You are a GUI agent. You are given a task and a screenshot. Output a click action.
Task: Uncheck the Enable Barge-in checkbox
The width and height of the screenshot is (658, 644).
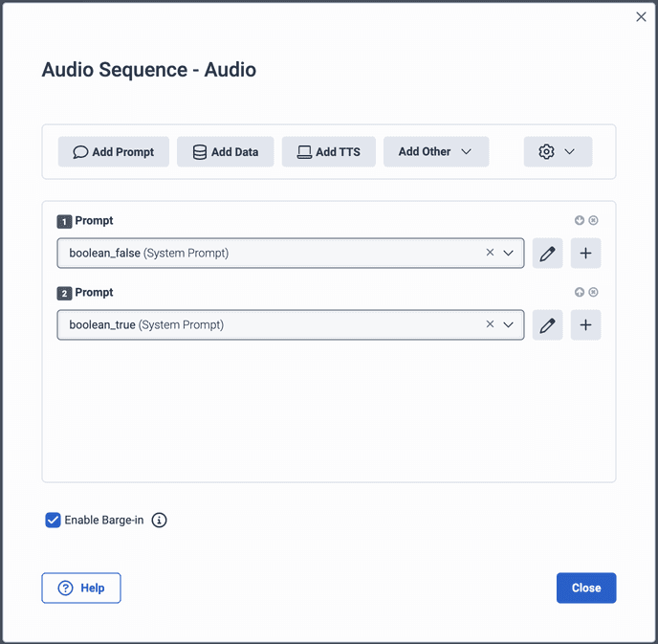click(54, 521)
